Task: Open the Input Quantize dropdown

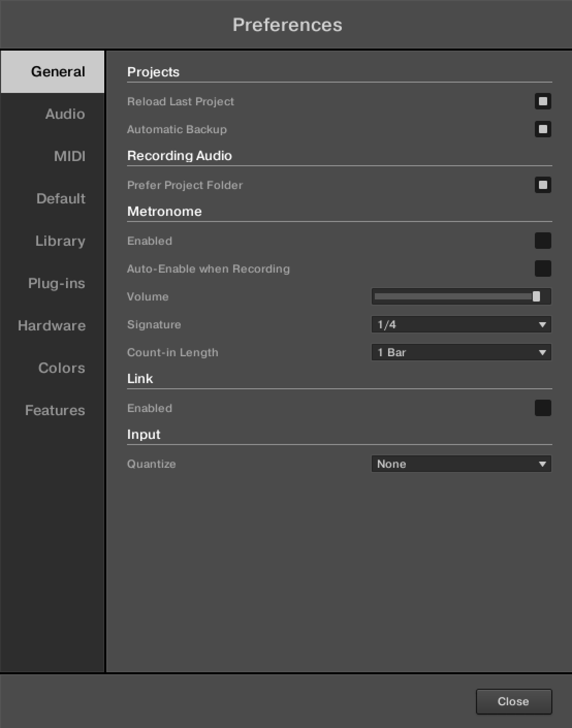Action: tap(461, 464)
